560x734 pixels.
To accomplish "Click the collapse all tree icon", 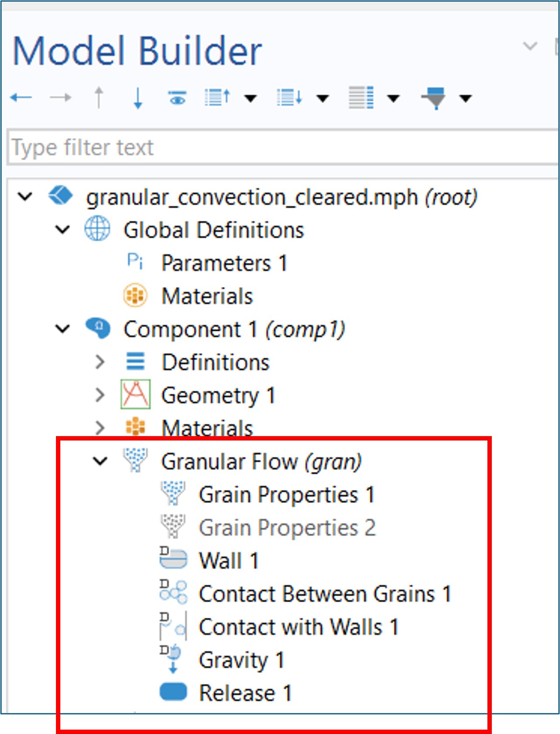I will click(217, 97).
